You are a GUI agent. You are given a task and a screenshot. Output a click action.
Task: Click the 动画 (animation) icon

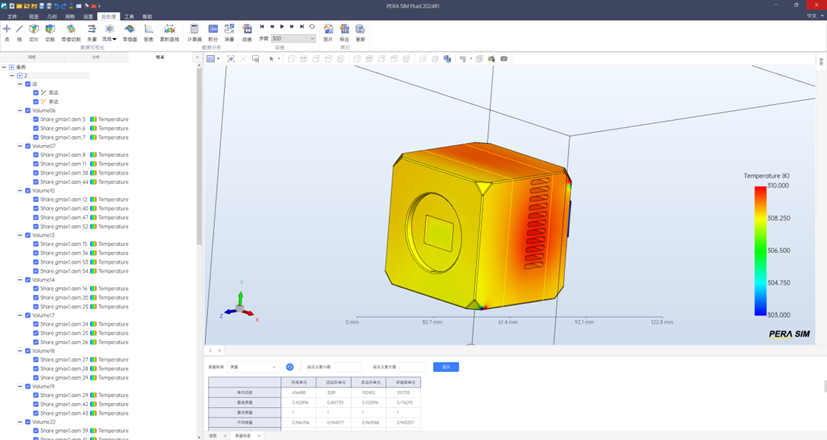[x=246, y=31]
